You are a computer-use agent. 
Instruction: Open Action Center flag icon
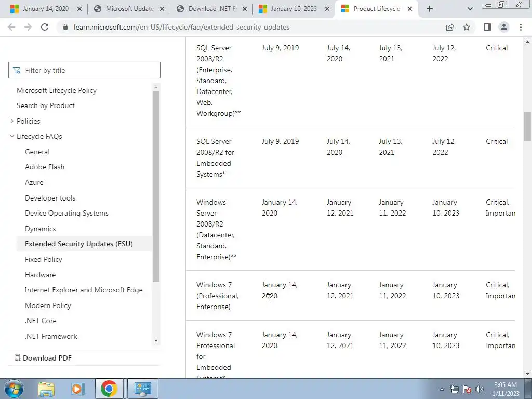click(x=467, y=389)
